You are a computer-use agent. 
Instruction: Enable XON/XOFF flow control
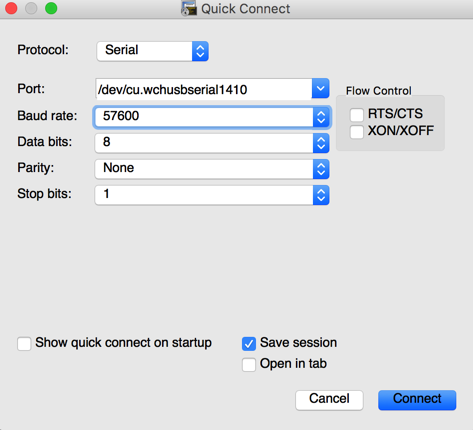click(357, 132)
